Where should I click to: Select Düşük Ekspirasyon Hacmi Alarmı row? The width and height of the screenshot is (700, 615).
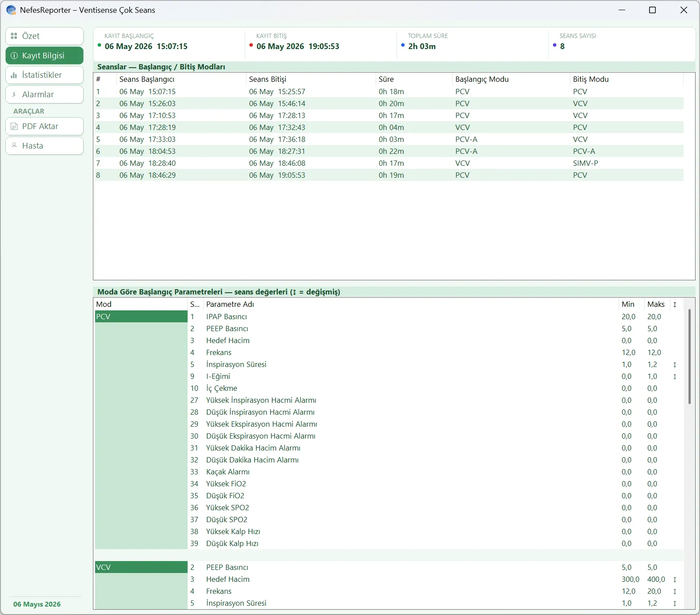point(435,436)
